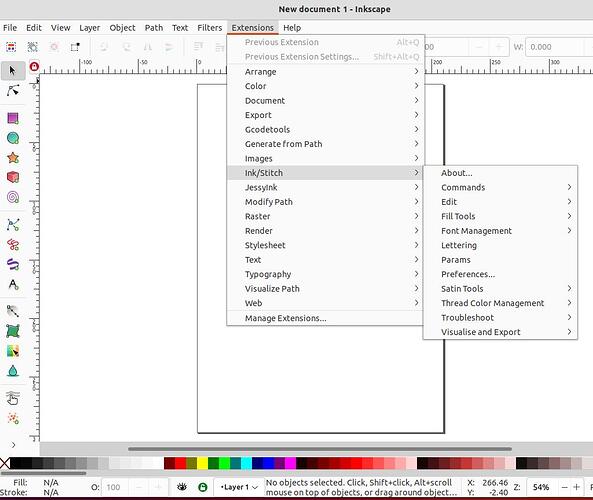593x500 pixels.
Task: Open the Filters menu
Action: [x=210, y=28]
